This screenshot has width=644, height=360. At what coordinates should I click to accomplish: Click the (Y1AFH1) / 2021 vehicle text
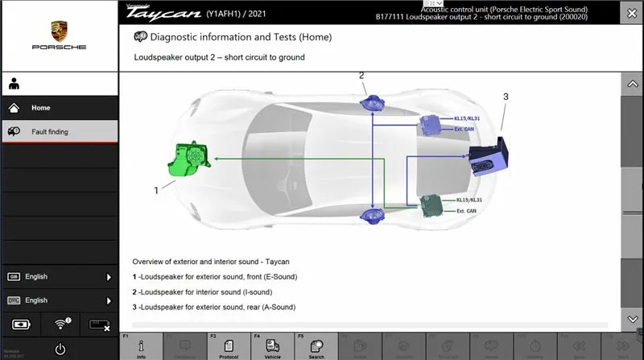236,14
